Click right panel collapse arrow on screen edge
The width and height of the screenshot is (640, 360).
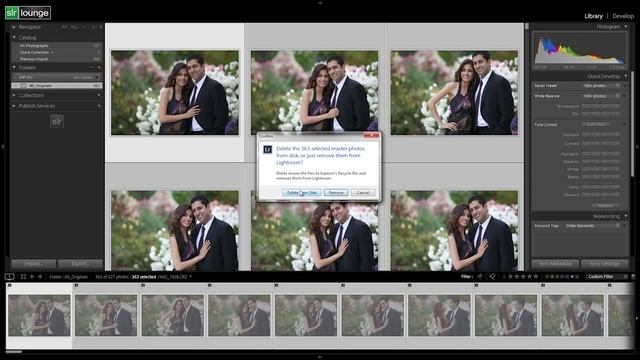[637, 147]
